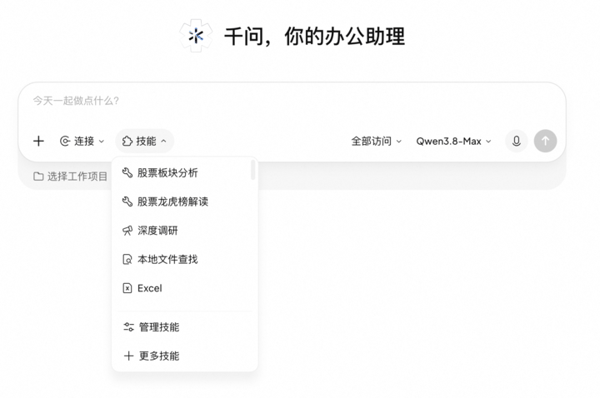Click the telescope icon for 深度调研
Viewport: 600px width, 398px height.
click(x=127, y=230)
